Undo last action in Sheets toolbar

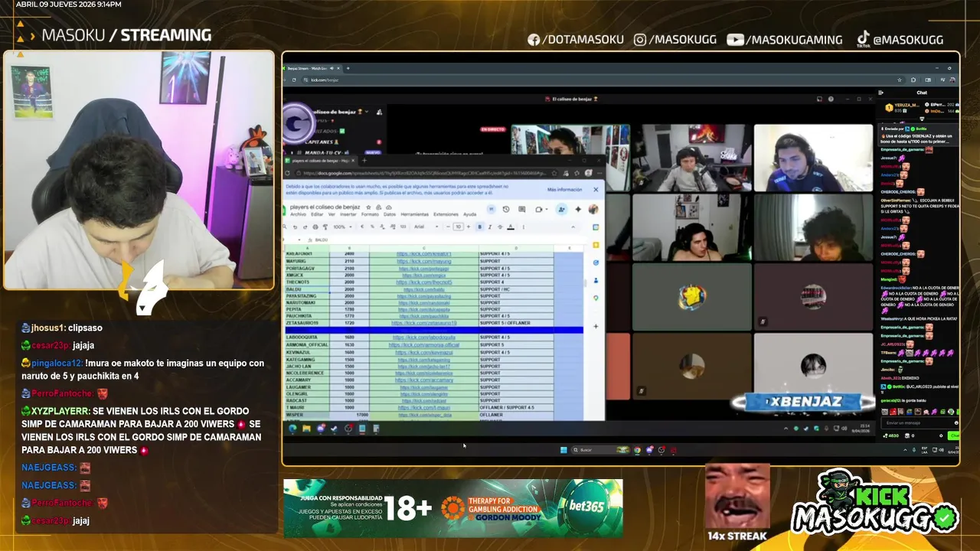click(x=295, y=227)
